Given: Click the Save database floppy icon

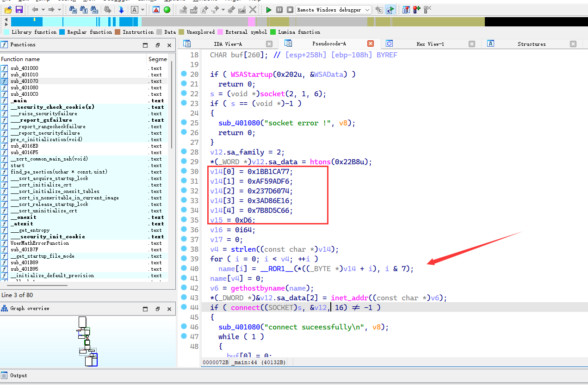Looking at the screenshot, I should 19,10.
